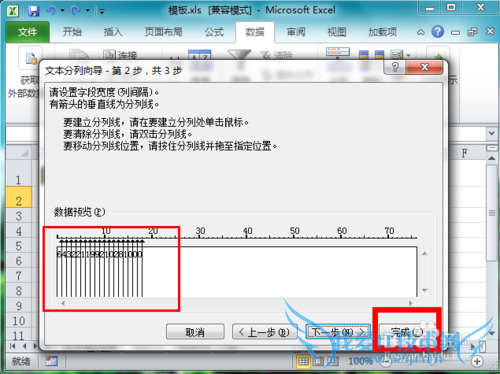Minimize the ribbon with the caret icon

[x=421, y=32]
